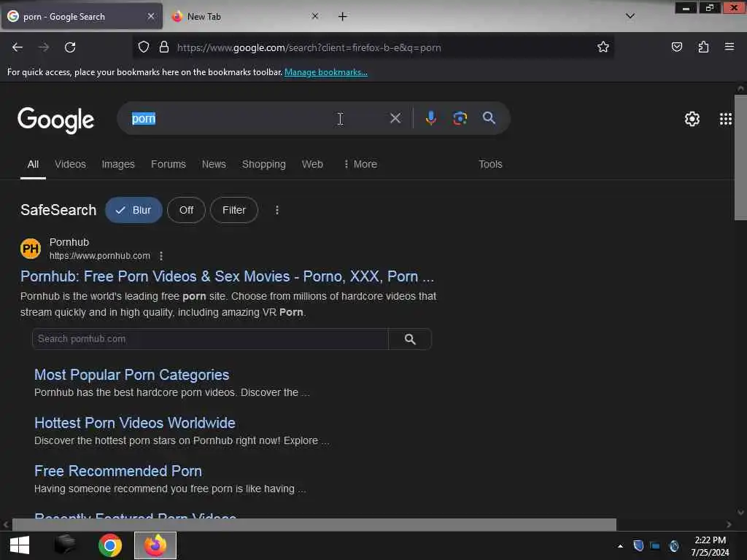The image size is (747, 560).
Task: Click the Manage bookmarks link
Action: click(x=326, y=72)
